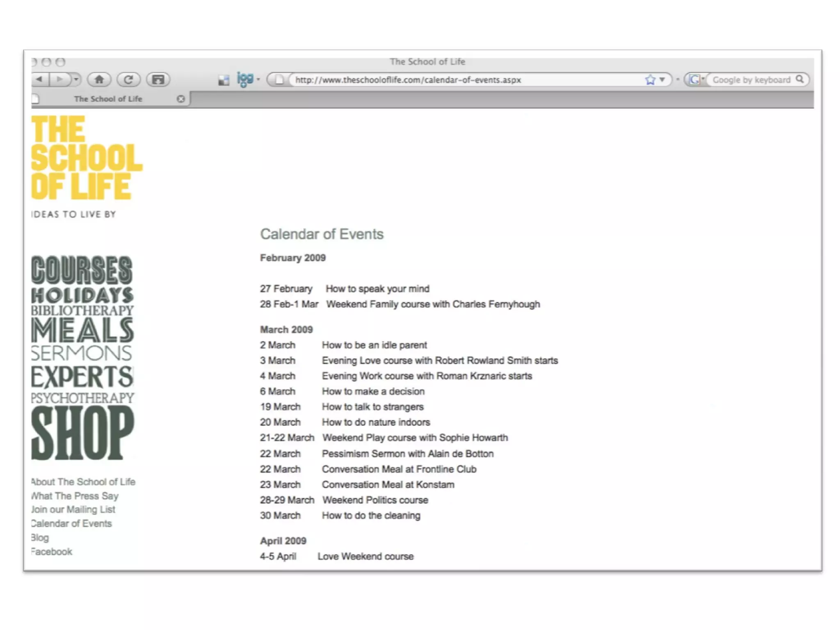Screen dimensions: 840x630
Task: Close The School of Life tab
Action: coord(180,99)
